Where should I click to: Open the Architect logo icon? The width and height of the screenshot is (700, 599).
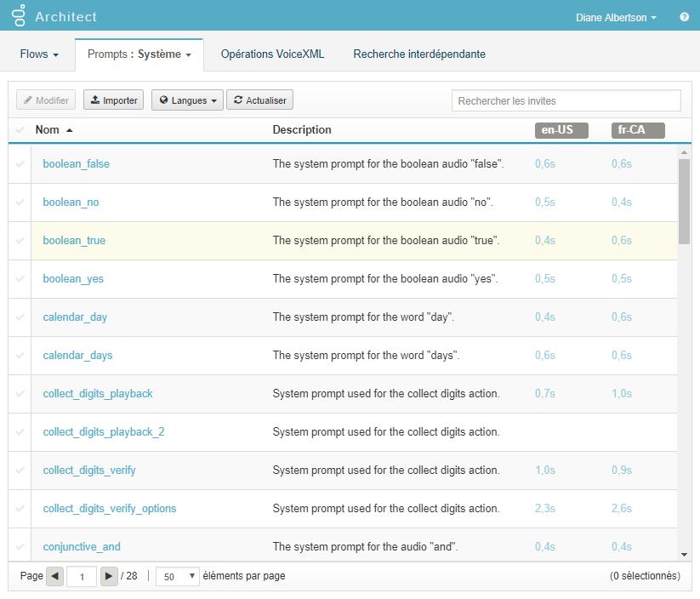18,14
